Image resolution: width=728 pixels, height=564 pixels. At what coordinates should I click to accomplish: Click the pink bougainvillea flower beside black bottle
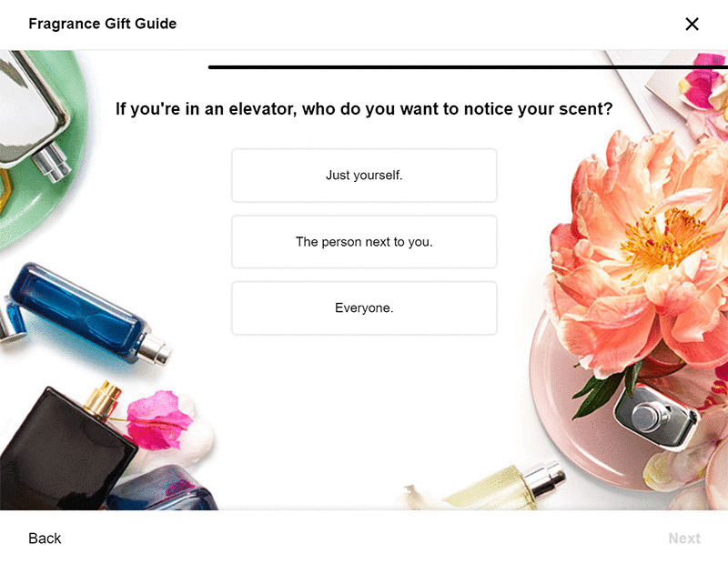click(x=157, y=420)
